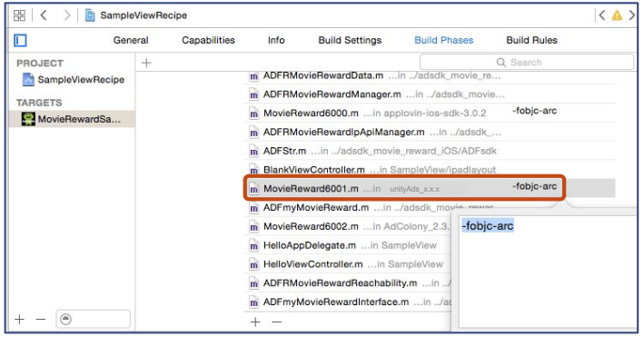The image size is (644, 337).
Task: Click the m file icon of HelloViewController.m
Action: [x=254, y=264]
